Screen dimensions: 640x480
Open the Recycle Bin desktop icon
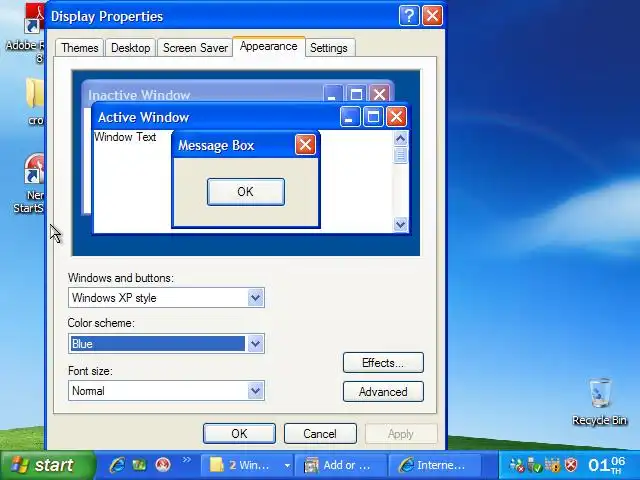pyautogui.click(x=600, y=402)
